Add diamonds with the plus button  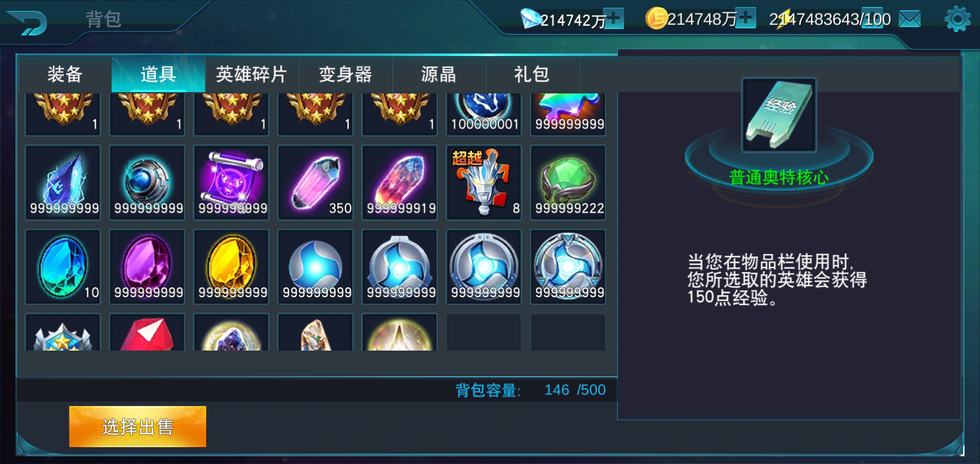(614, 19)
